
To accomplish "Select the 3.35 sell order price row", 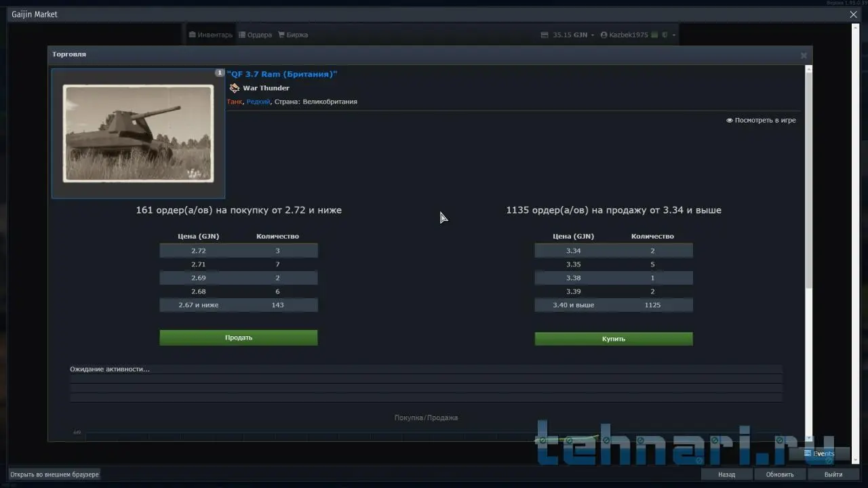I will click(x=614, y=264).
